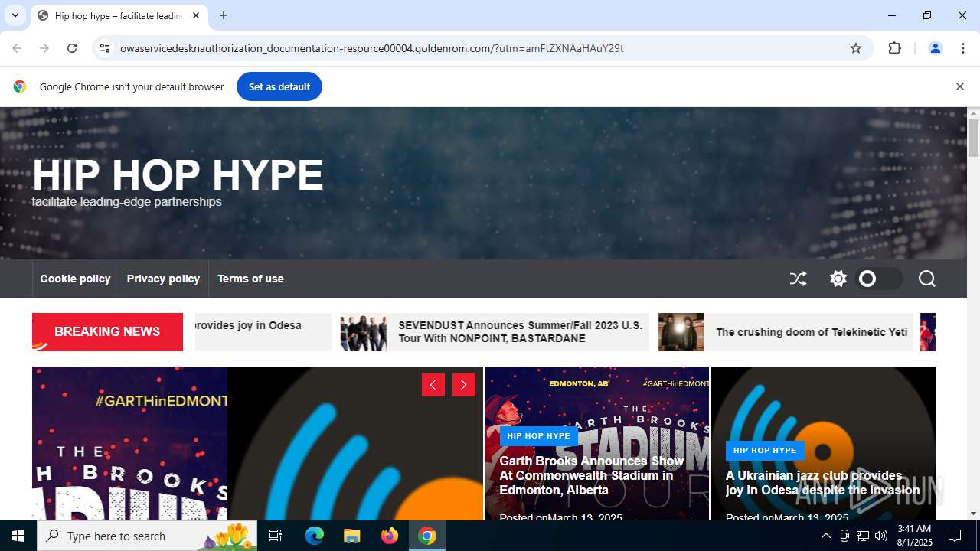
Task: Go to next slide with right arrow
Action: 464,385
